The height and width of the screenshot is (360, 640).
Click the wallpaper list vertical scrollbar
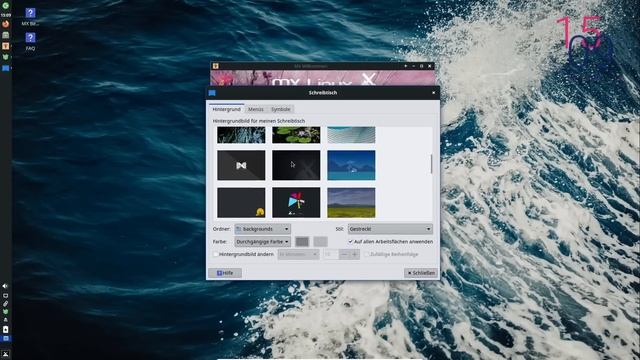(431, 164)
